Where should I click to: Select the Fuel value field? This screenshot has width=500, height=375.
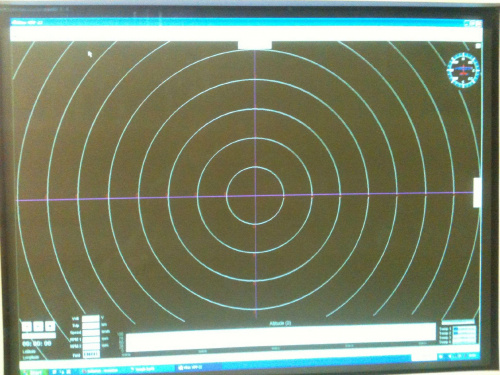coord(91,354)
